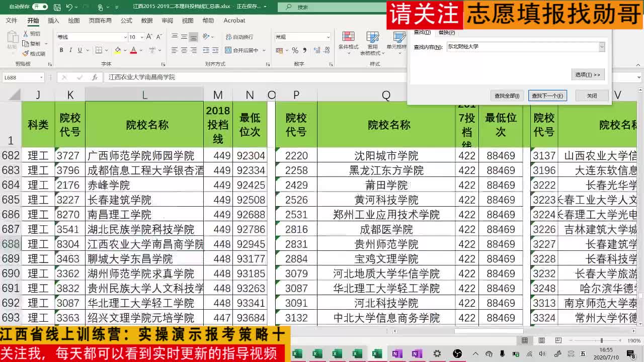
Task: Expand the number format dropdown 常规
Action: (328, 37)
